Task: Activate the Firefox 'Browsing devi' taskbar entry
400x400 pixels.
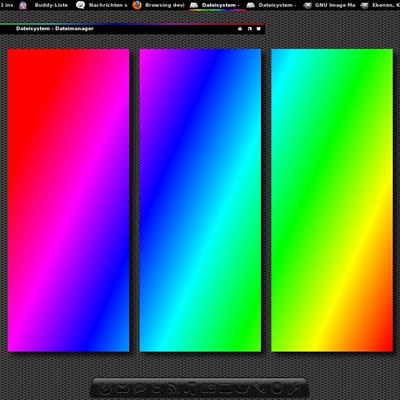Action: 158,5
